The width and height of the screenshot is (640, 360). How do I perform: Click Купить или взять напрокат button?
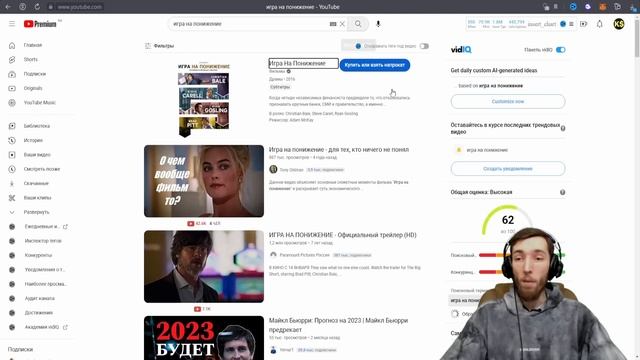coord(375,65)
